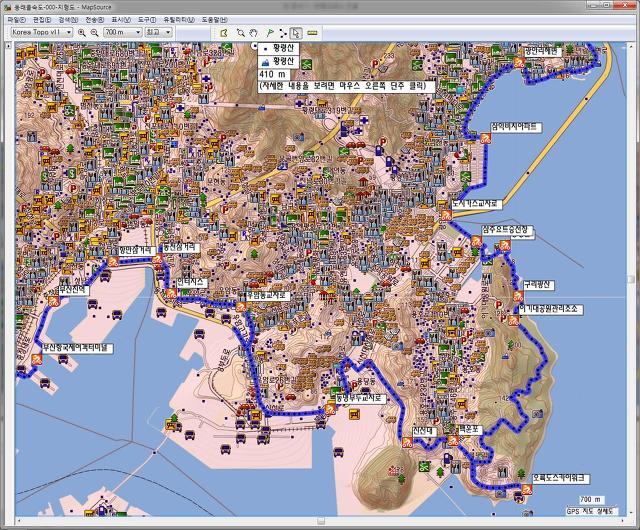The image size is (640, 530).
Task: Click the horizontal scrollbar center grip
Action: point(321,521)
